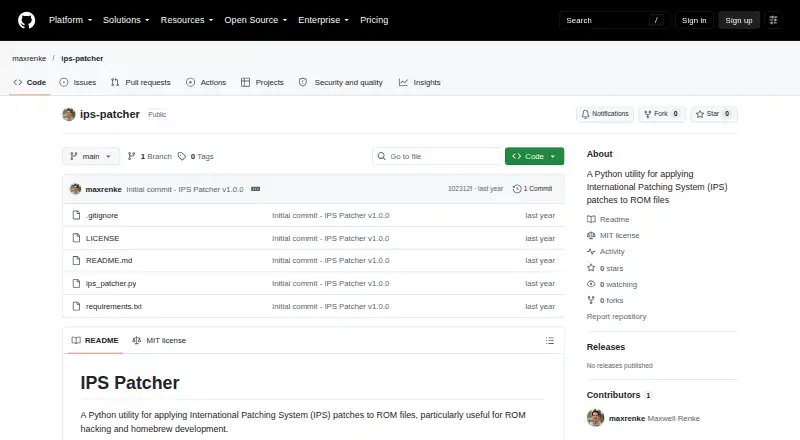Open the README.md file
800x440 pixels.
point(109,260)
